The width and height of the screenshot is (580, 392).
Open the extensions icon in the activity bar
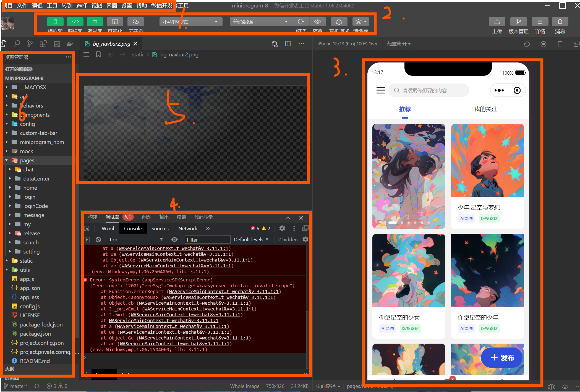(43, 44)
